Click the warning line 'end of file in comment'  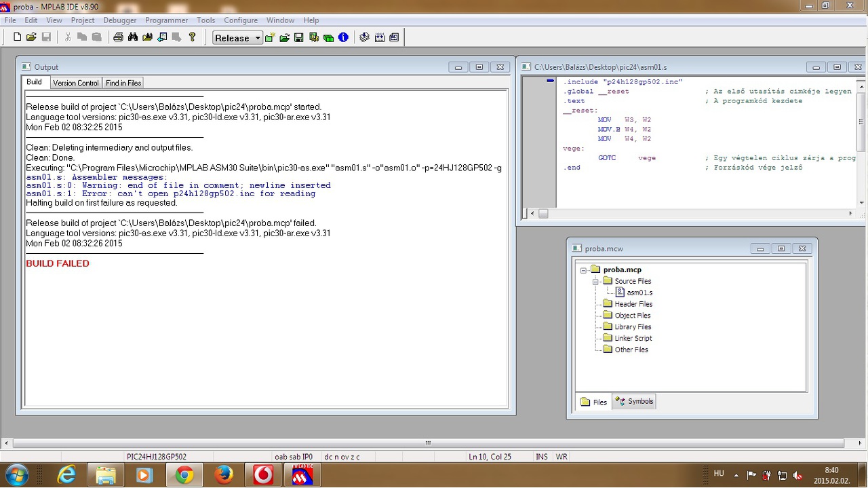coord(178,185)
